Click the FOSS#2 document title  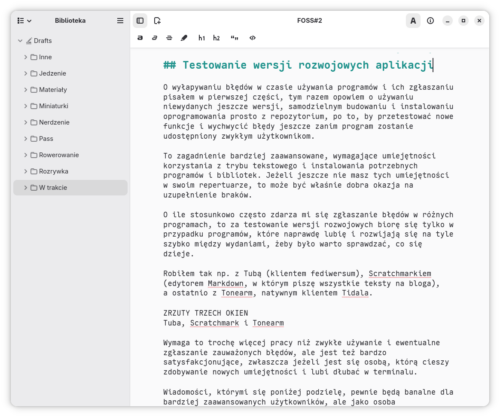[309, 21]
